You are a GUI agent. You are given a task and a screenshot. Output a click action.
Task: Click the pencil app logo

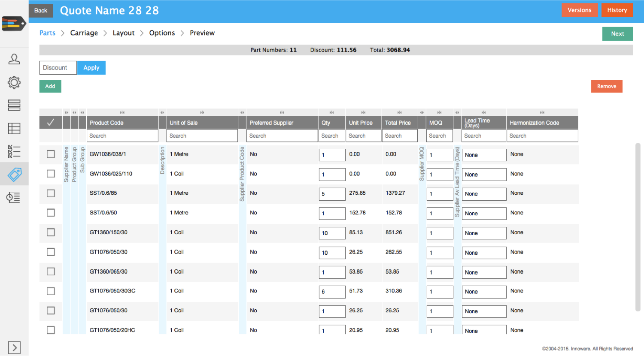point(14,24)
